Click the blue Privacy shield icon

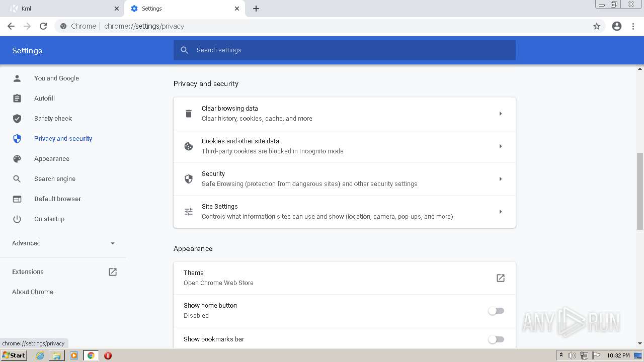pyautogui.click(x=17, y=139)
